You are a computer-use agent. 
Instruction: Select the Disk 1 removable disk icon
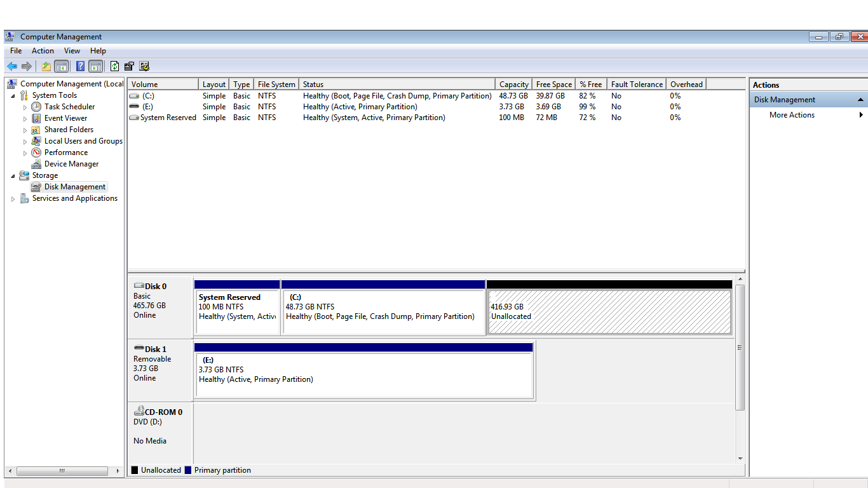pyautogui.click(x=139, y=349)
